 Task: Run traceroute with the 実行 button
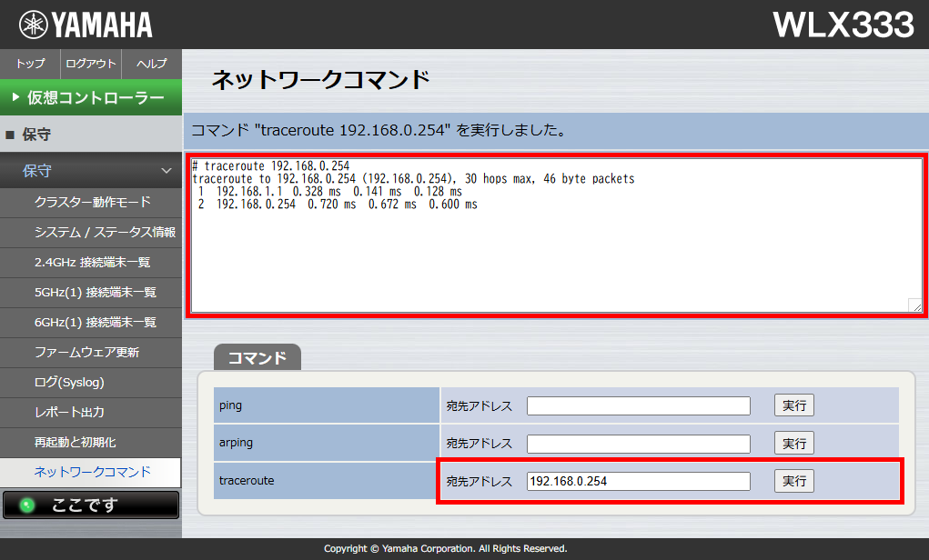pyautogui.click(x=794, y=481)
